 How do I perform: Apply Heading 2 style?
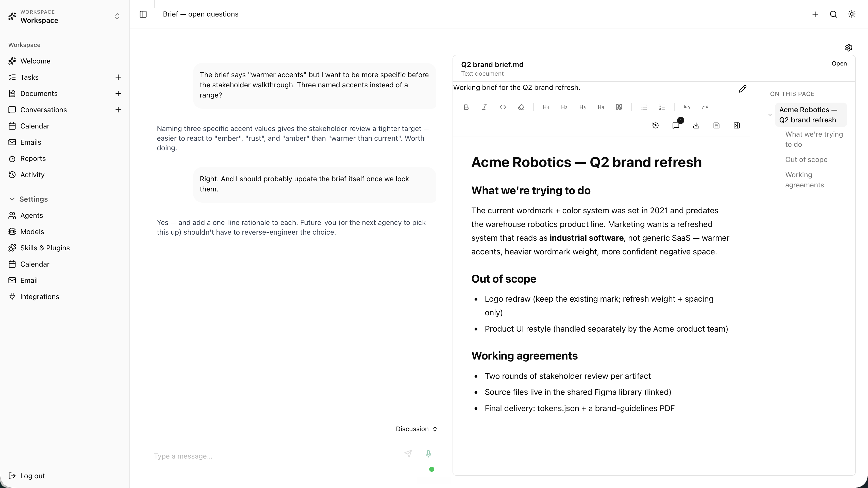(564, 107)
